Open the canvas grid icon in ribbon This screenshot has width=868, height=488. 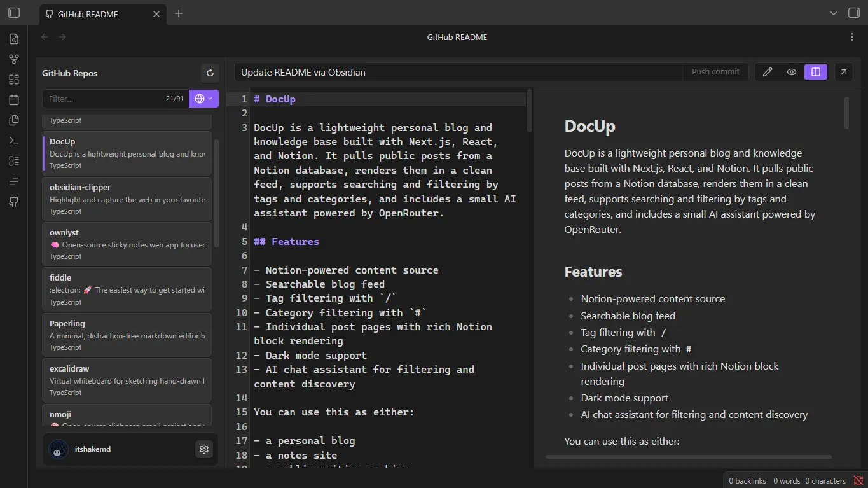(x=14, y=80)
